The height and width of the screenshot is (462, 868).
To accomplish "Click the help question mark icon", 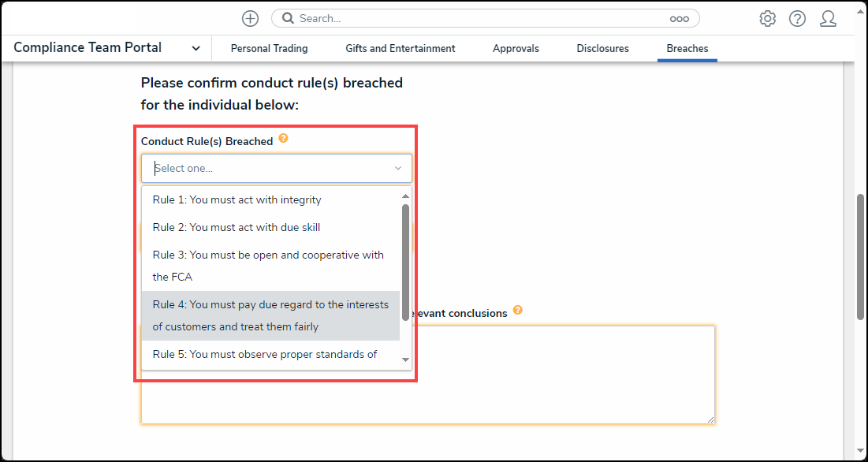I will tap(797, 18).
